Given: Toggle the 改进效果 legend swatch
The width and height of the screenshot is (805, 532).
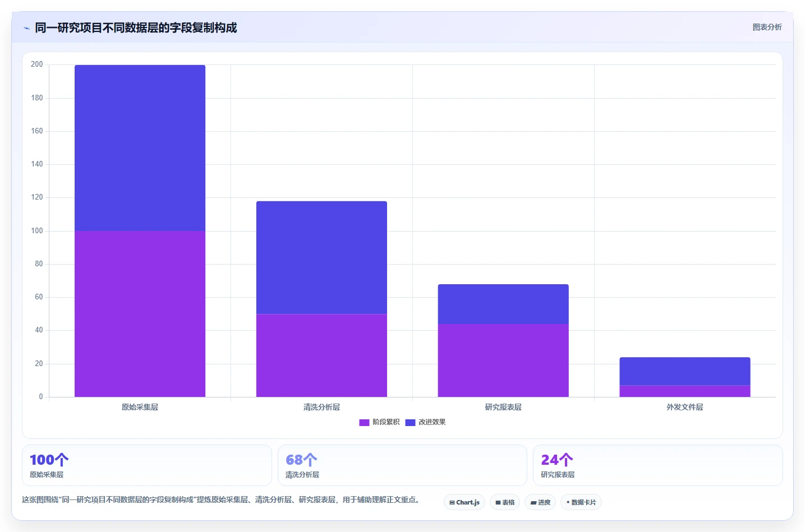Looking at the screenshot, I should click(410, 422).
